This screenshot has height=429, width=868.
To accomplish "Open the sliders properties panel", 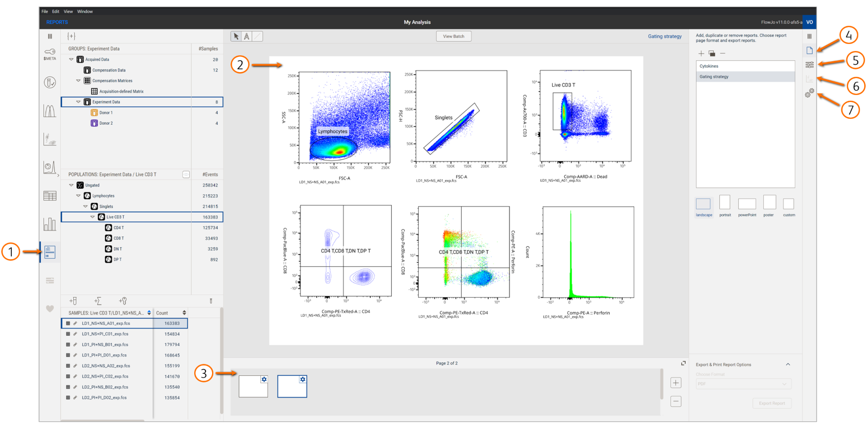I will coord(809,65).
